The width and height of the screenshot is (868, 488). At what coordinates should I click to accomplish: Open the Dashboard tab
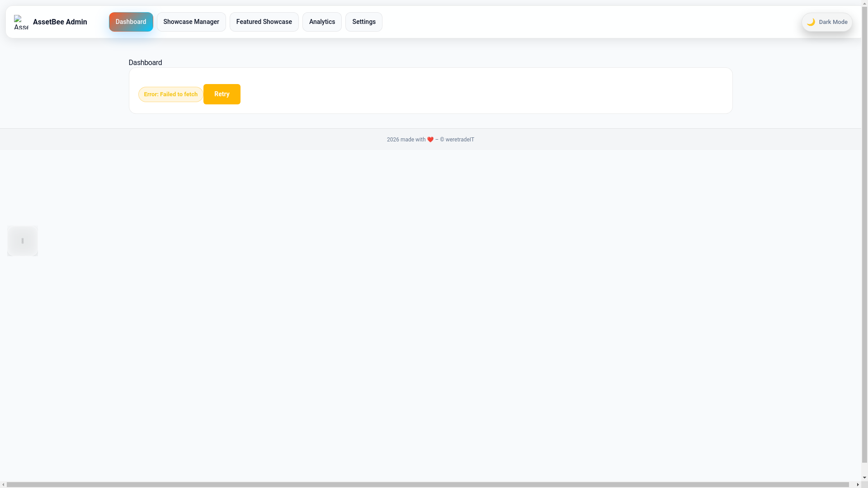pyautogui.click(x=131, y=22)
